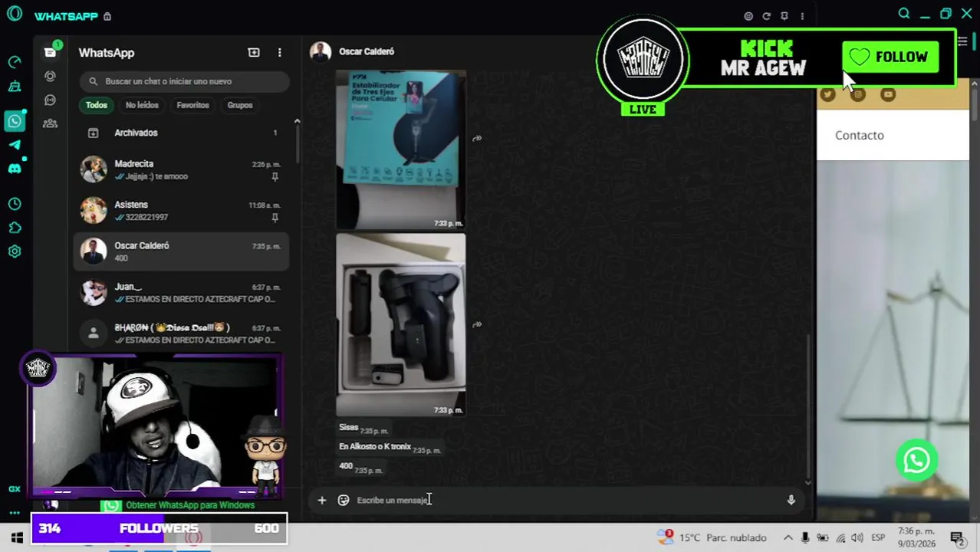
Task: Open WhatsApp panel three-dot options
Action: point(802,16)
